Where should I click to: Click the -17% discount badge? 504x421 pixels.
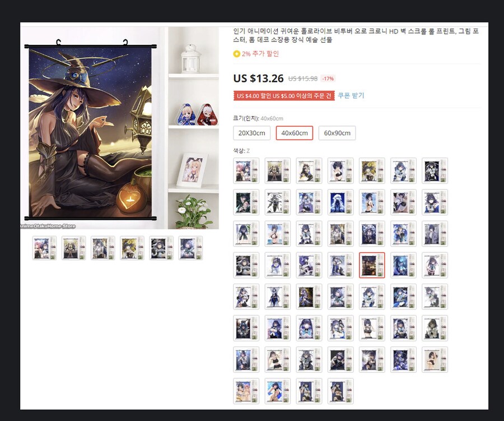(x=328, y=78)
